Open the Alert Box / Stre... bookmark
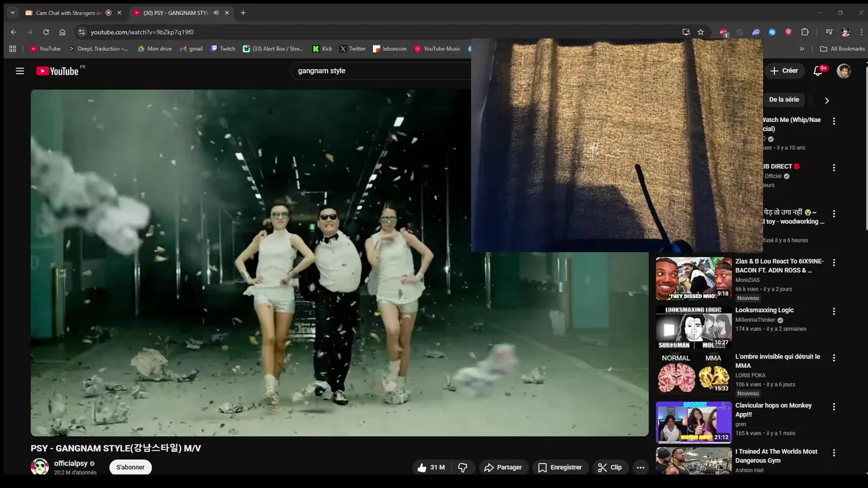868x488 pixels. click(x=273, y=49)
